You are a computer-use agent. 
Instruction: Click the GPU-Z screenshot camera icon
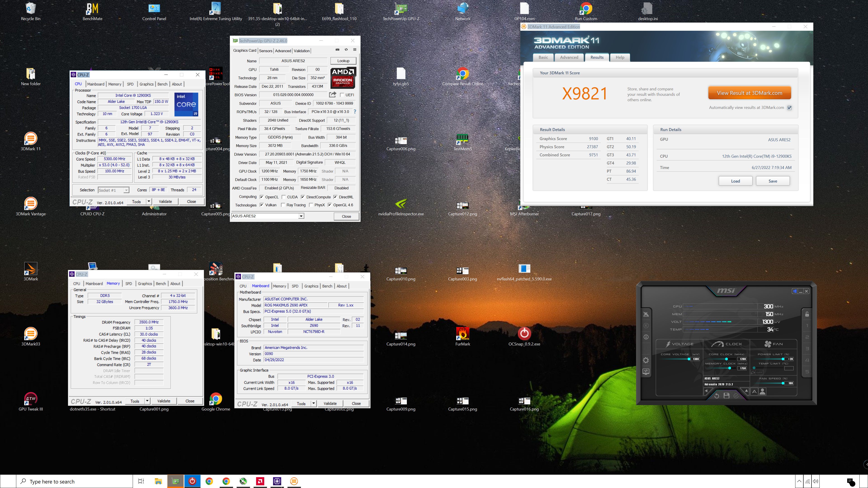pyautogui.click(x=337, y=49)
